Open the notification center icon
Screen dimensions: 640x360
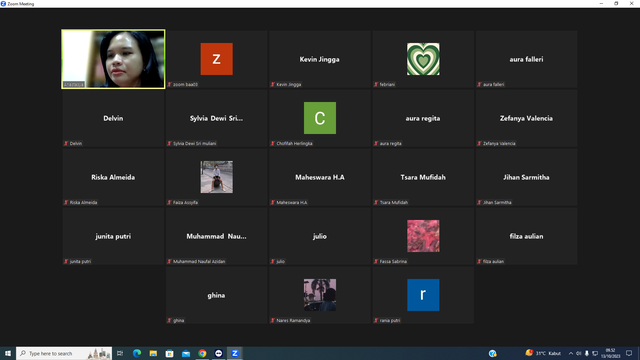(629, 353)
